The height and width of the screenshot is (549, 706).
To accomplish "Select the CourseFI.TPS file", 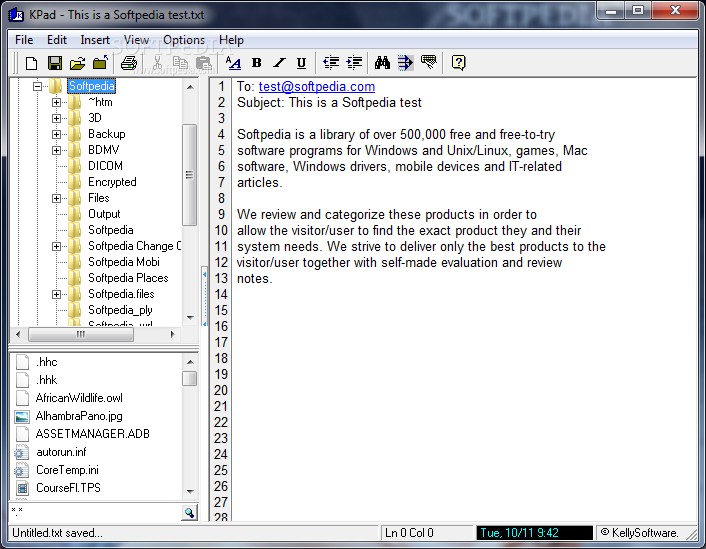I will click(x=68, y=488).
